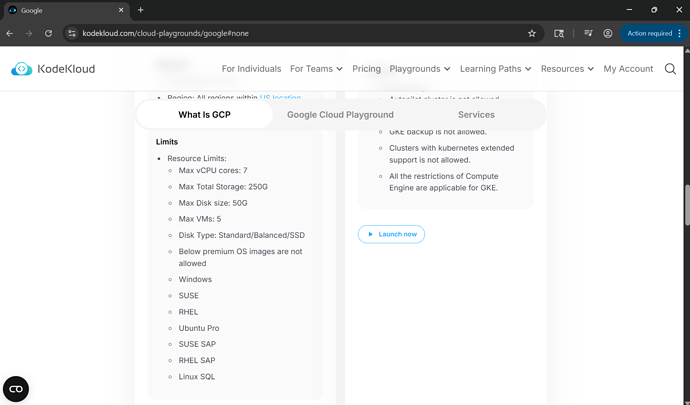Expand the Playgrounds dropdown menu
Image resolution: width=690 pixels, height=405 pixels.
420,69
